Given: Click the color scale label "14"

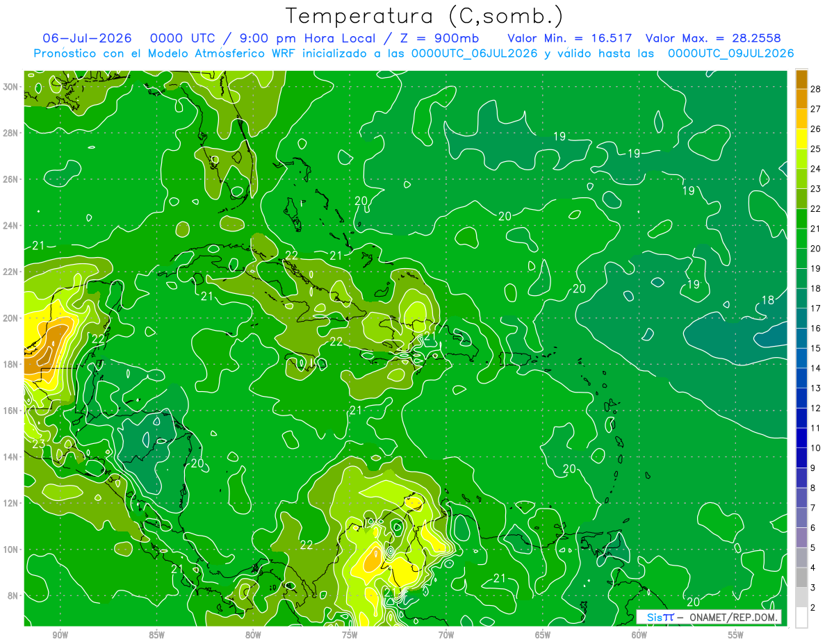Looking at the screenshot, I should tap(816, 368).
